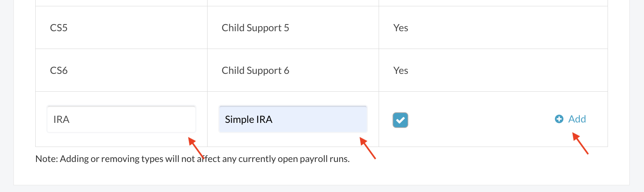Uncheck the blue checkbox in the new row

400,120
